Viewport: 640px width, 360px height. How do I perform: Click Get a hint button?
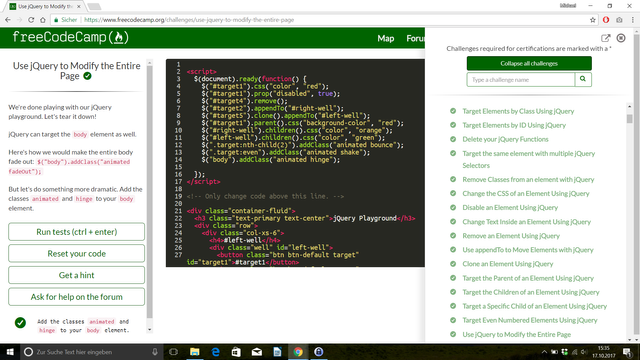76,275
